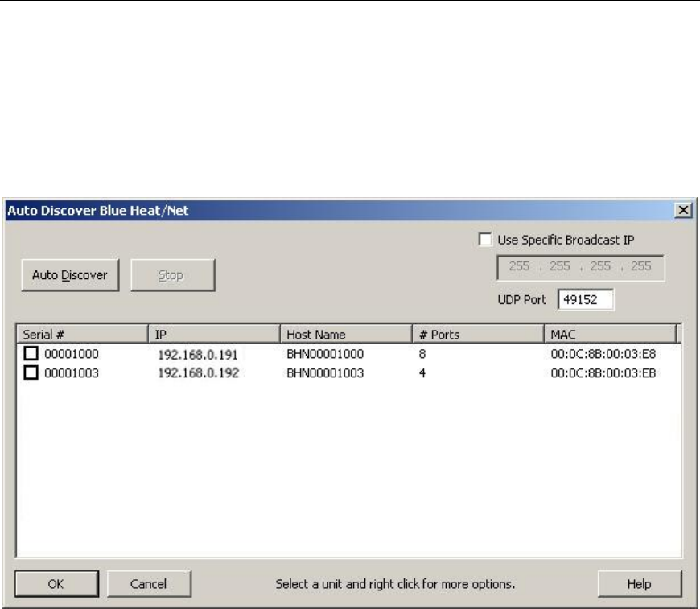700x609 pixels.
Task: Enable Use Specific Broadcast IP checkbox
Action: point(485,239)
